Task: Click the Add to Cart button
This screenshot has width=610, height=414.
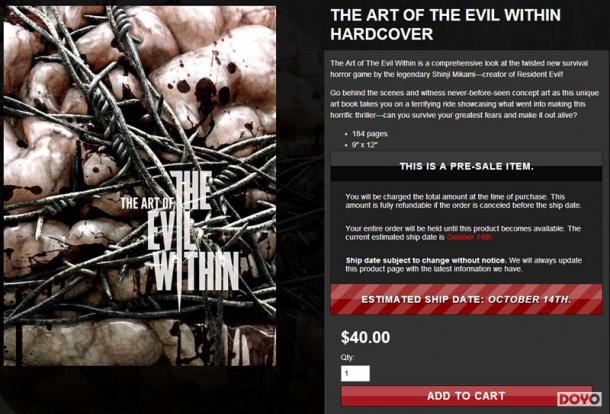Action: pos(466,396)
